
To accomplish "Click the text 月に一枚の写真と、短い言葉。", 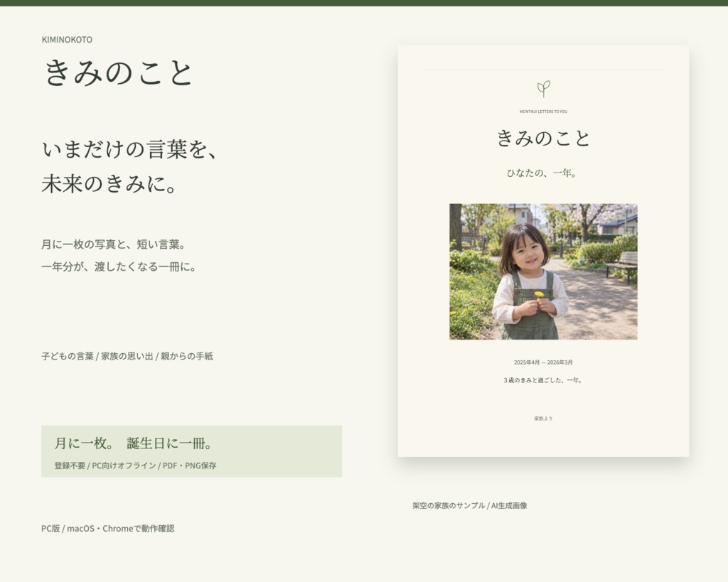I will pyautogui.click(x=114, y=244).
